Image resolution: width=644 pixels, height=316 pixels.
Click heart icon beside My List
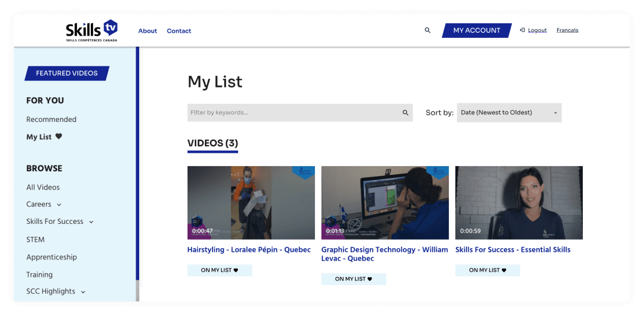pyautogui.click(x=59, y=136)
